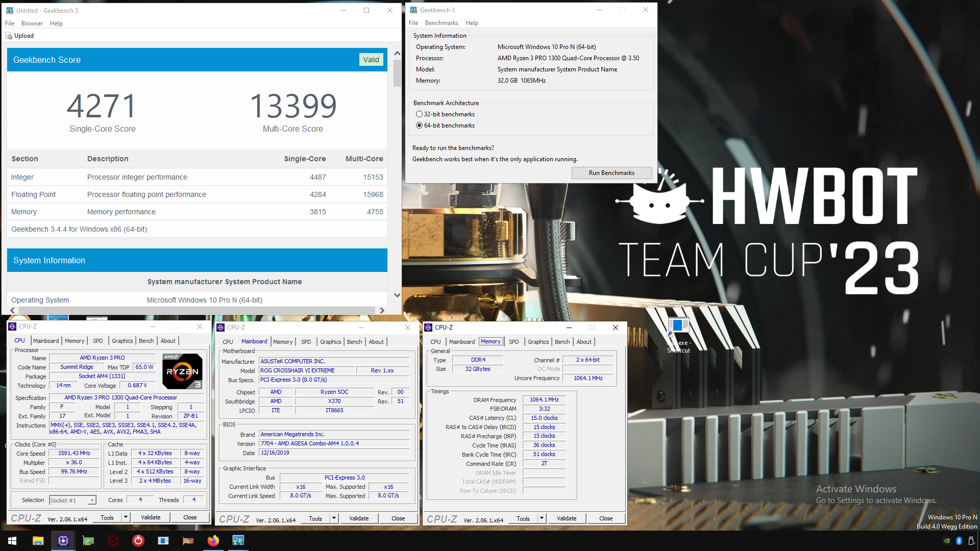
Task: Expand Tools arrow in CPU-Z Memory window
Action: click(542, 518)
